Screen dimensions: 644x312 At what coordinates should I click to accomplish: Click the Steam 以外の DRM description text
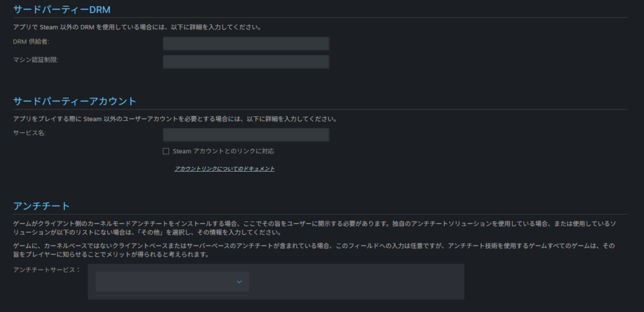click(137, 27)
